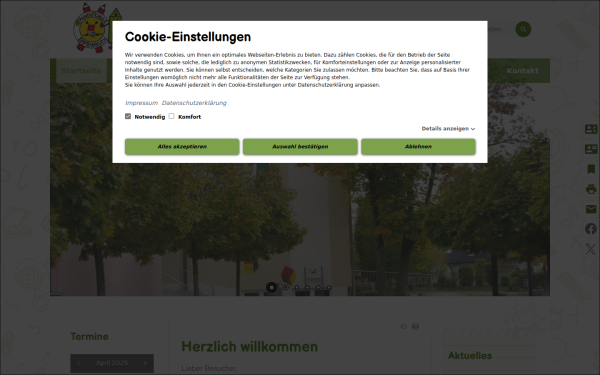Go to previous month in Termine calendar

tap(79, 363)
